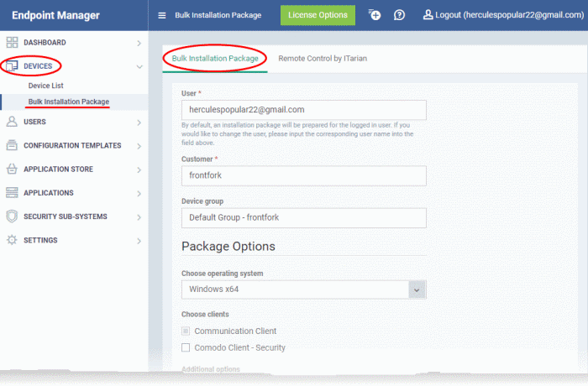Click the Security Sub-Systems shield icon
This screenshot has width=588, height=386.
click(x=12, y=216)
